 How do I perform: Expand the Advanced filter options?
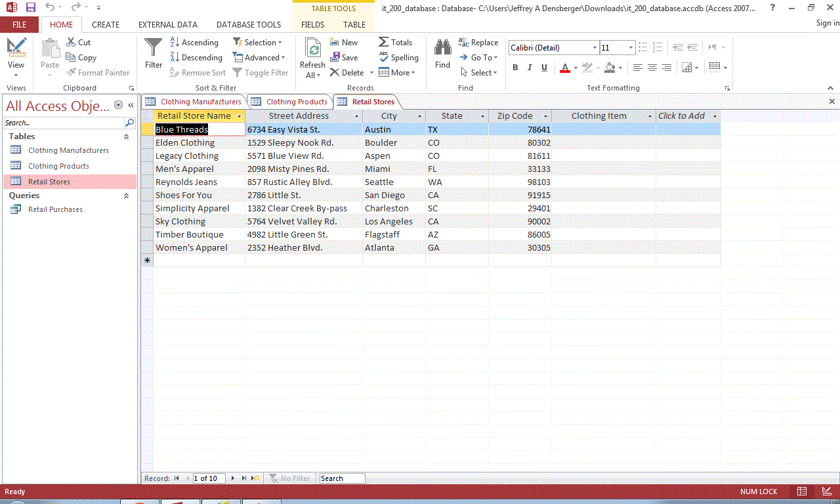point(259,57)
